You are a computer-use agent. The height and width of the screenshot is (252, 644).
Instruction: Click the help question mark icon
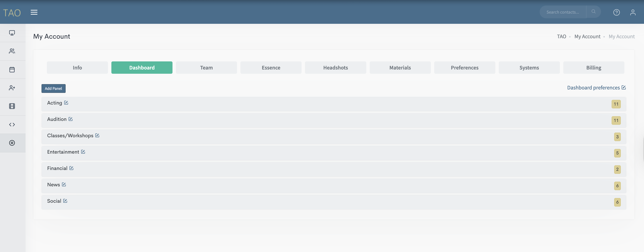click(616, 12)
